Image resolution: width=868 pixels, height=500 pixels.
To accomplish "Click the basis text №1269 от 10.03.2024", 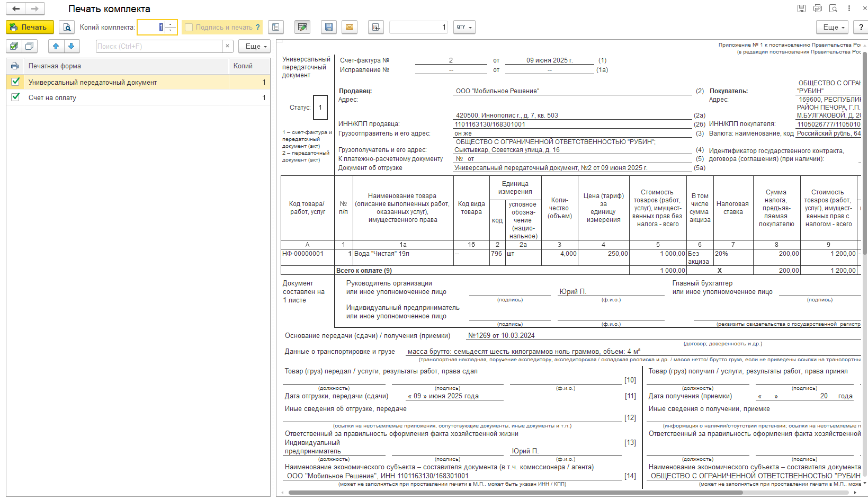I will [x=502, y=336].
